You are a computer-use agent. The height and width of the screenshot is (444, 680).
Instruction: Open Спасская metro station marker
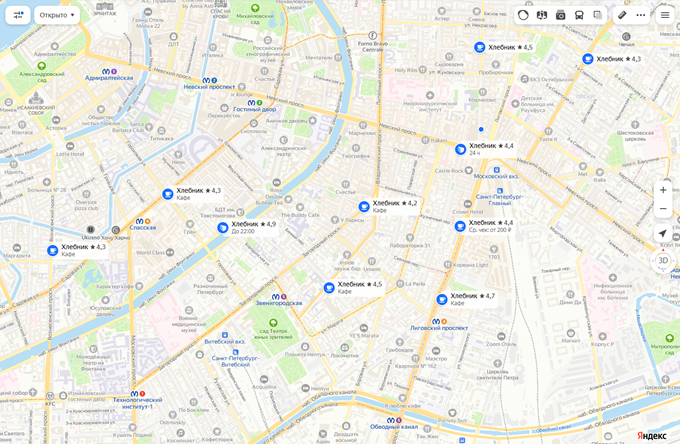(x=143, y=224)
